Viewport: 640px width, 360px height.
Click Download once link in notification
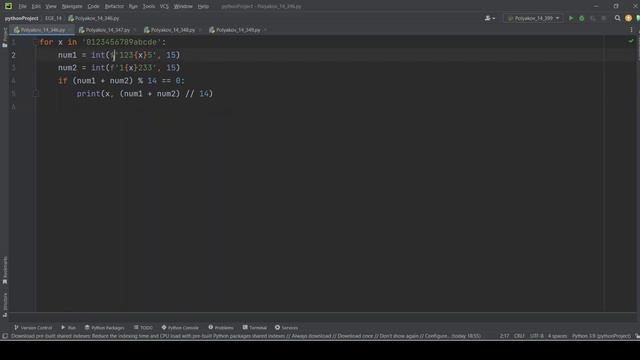pyautogui.click(x=355, y=336)
